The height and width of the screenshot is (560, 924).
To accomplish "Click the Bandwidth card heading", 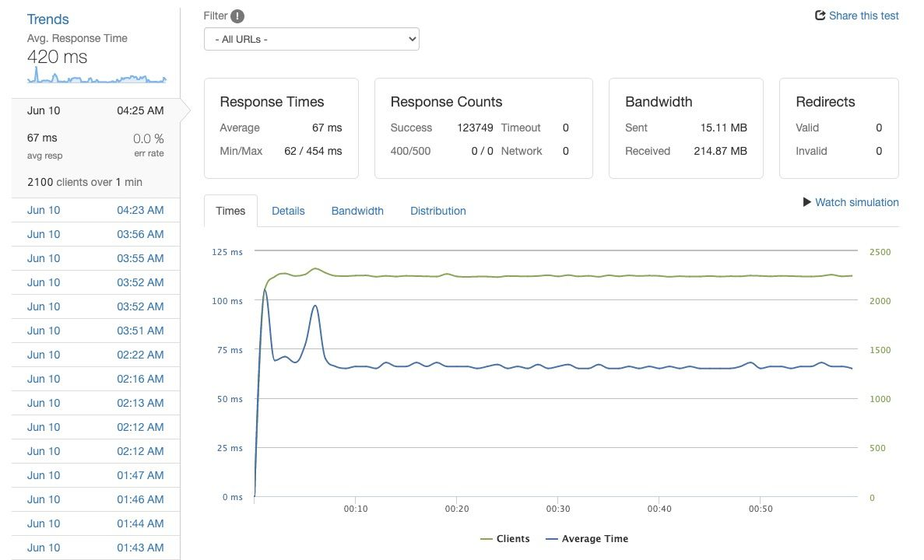I will point(659,102).
